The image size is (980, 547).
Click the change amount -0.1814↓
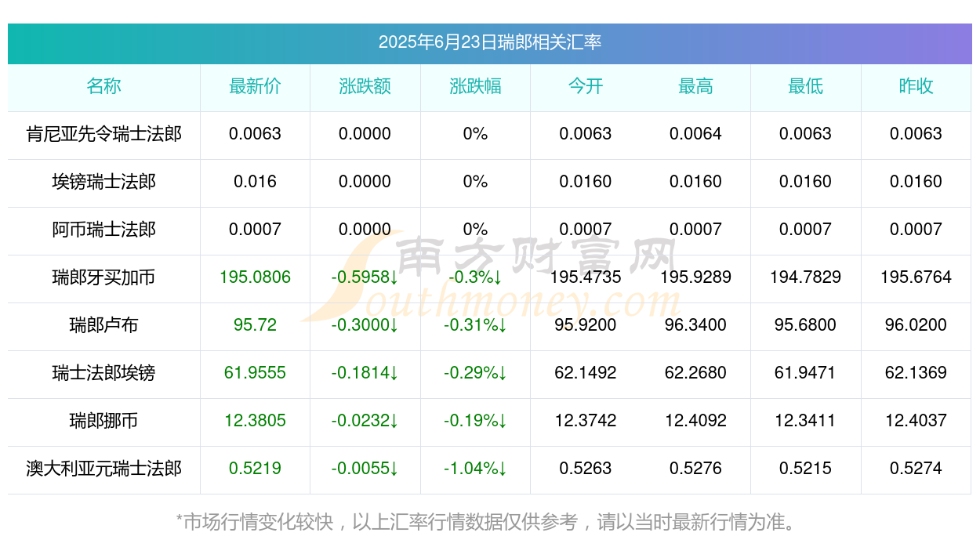point(365,373)
